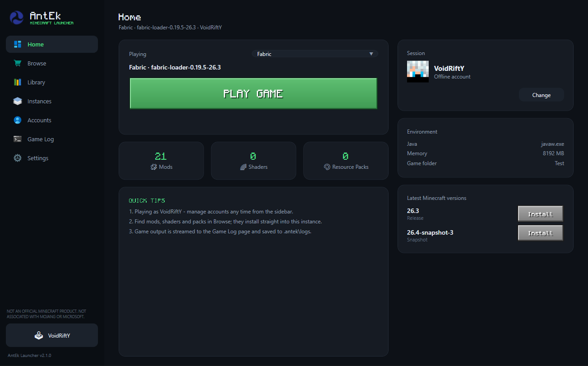The height and width of the screenshot is (366, 588).
Task: Open the Accounts page
Action: click(x=52, y=120)
